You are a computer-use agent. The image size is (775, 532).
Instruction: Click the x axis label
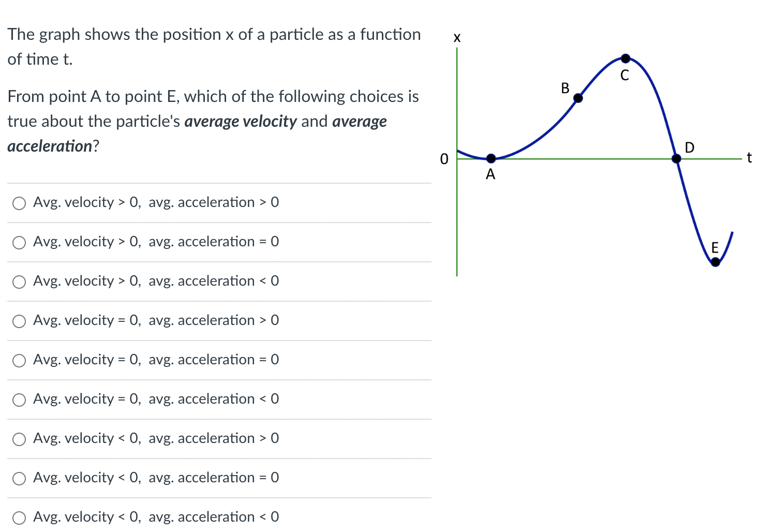pos(457,38)
